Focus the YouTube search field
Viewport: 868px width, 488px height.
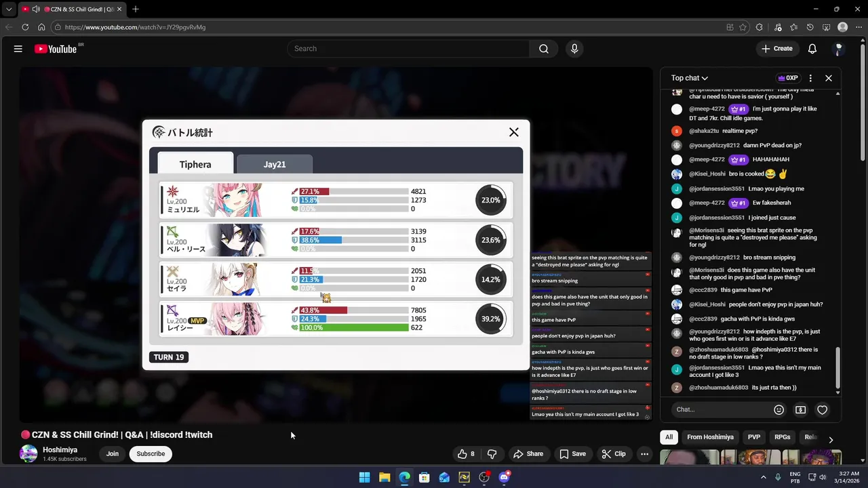point(408,49)
